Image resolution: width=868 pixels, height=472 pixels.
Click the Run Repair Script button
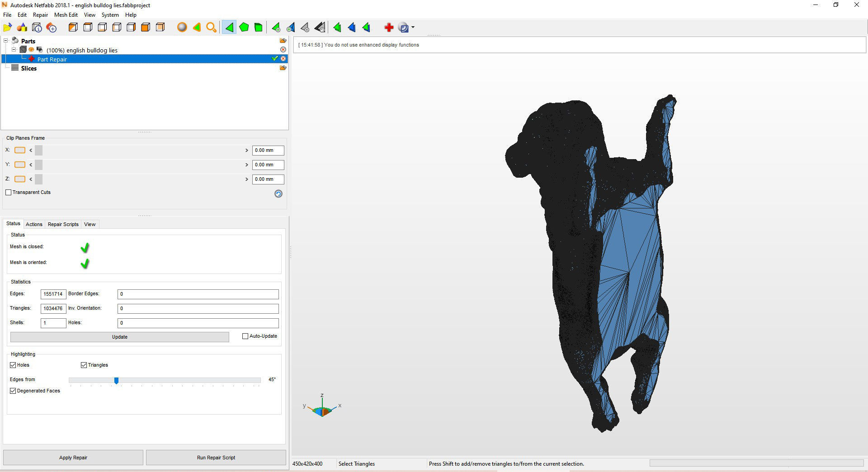216,458
